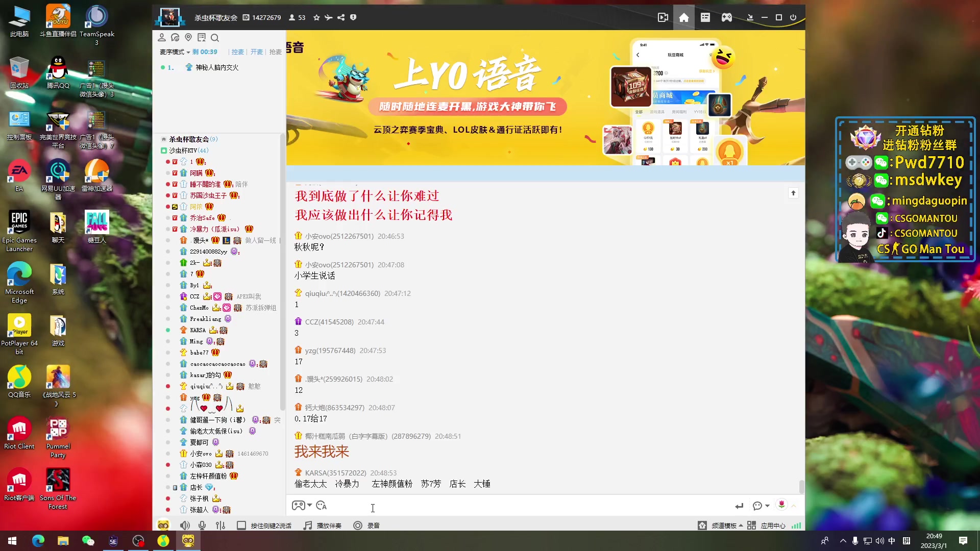980x551 pixels.
Task: Open the video live icon in the title bar
Action: (663, 17)
